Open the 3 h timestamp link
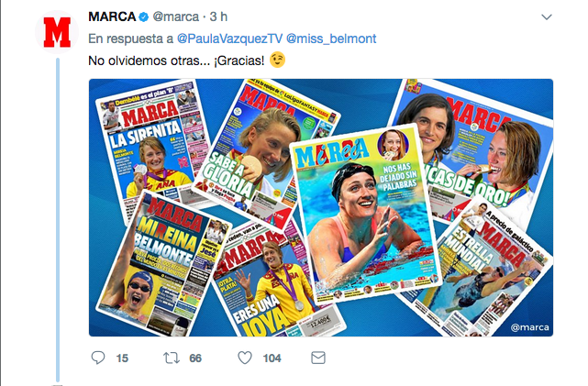This screenshot has width=588, height=386. click(x=218, y=17)
